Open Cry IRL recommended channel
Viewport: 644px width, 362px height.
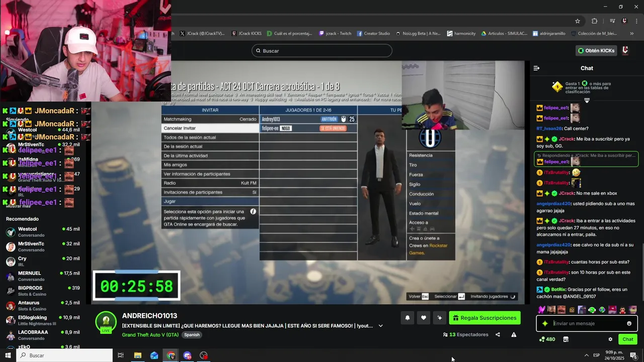tap(43, 261)
